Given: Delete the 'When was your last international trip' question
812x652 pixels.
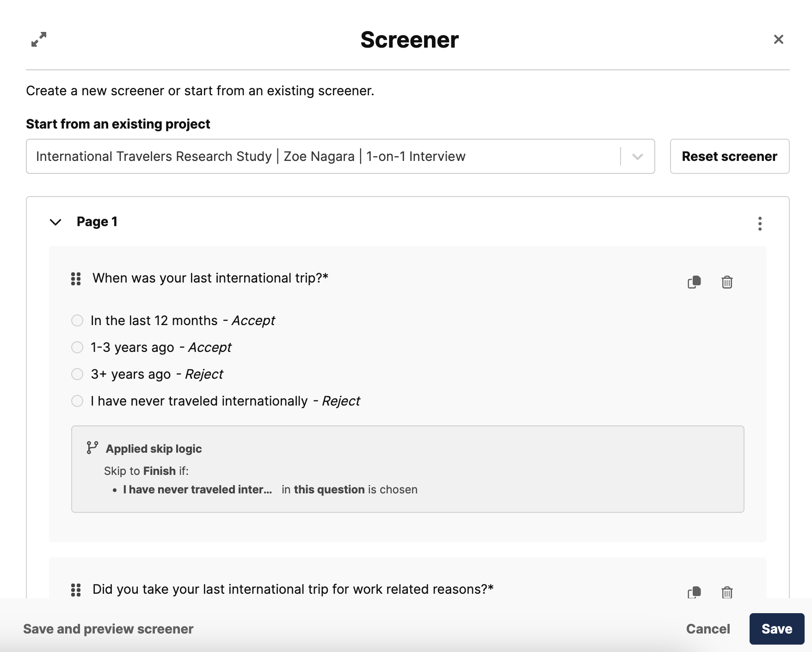Looking at the screenshot, I should click(x=727, y=282).
